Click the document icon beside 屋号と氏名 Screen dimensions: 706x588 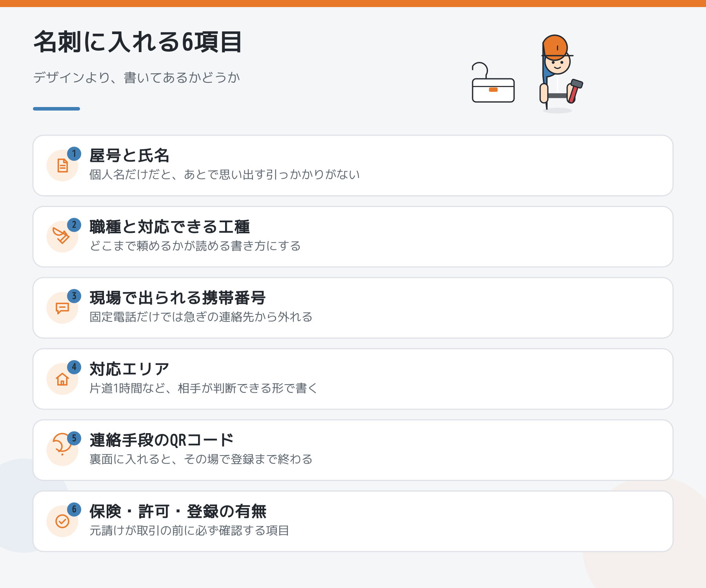point(62,165)
